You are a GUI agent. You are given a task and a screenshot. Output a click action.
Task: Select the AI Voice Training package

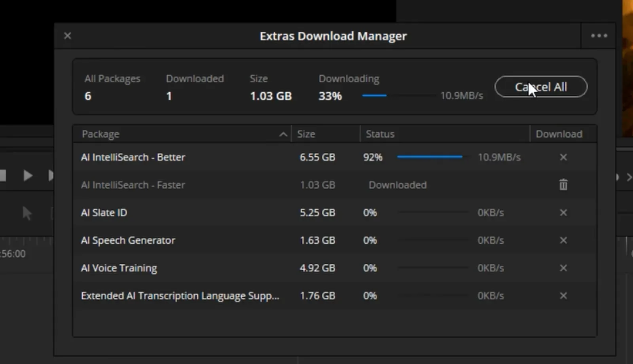pyautogui.click(x=335, y=268)
